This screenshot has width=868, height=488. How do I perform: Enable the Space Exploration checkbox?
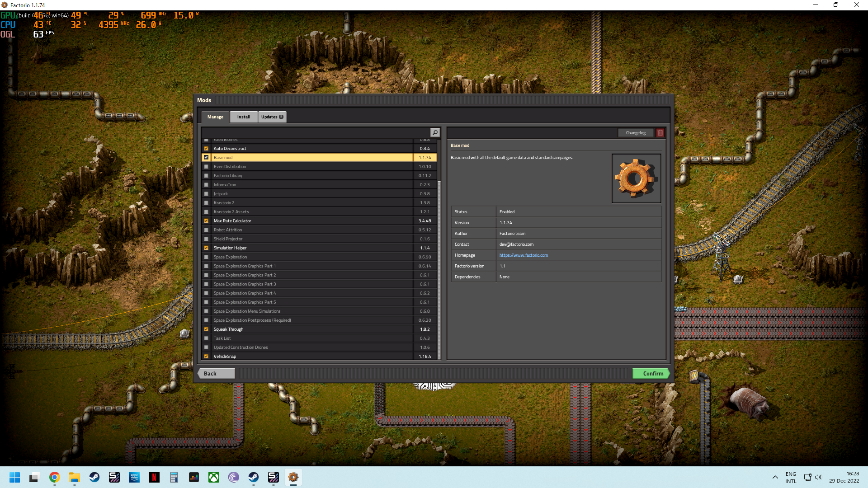[x=206, y=257]
